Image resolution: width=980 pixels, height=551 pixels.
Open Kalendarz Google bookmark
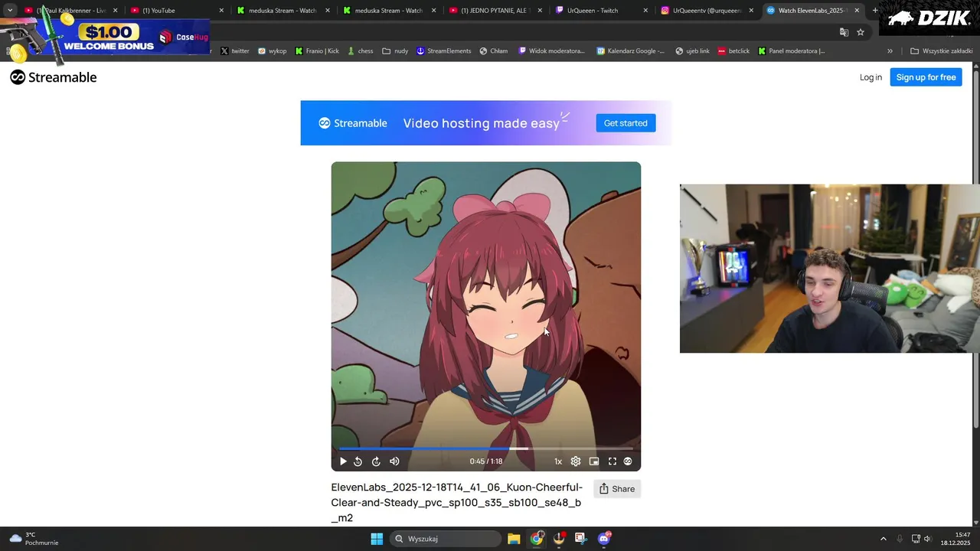click(x=631, y=51)
